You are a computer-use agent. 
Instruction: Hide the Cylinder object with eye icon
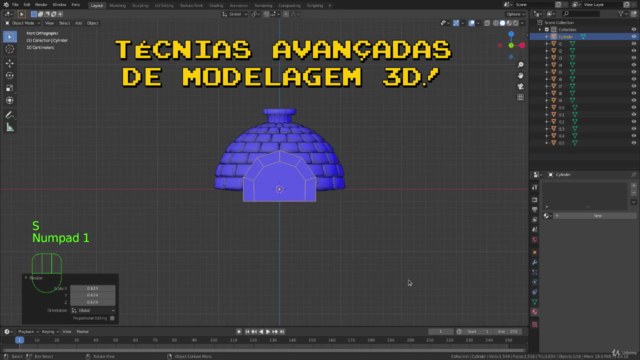(x=634, y=37)
